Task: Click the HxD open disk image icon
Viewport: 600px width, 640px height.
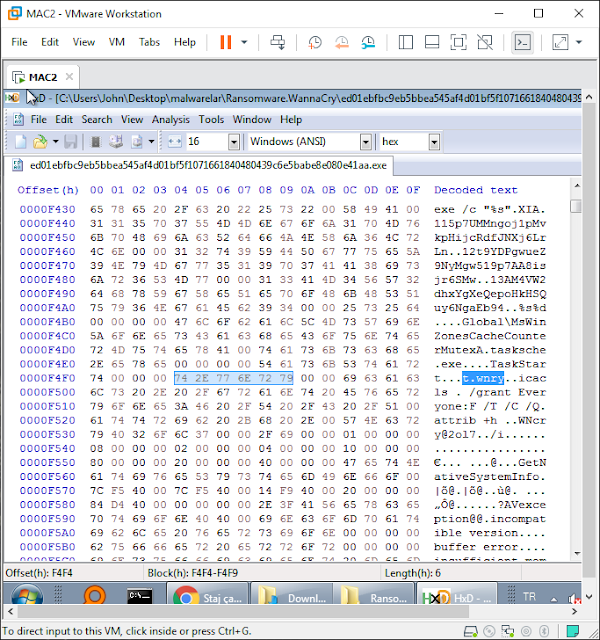Action: [x=137, y=142]
